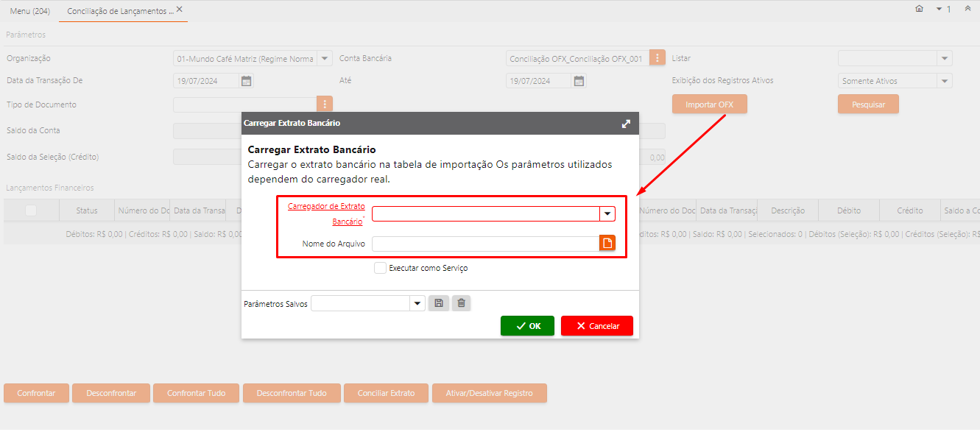The image size is (980, 432).
Task: Browse file with orange document icon
Action: (607, 244)
